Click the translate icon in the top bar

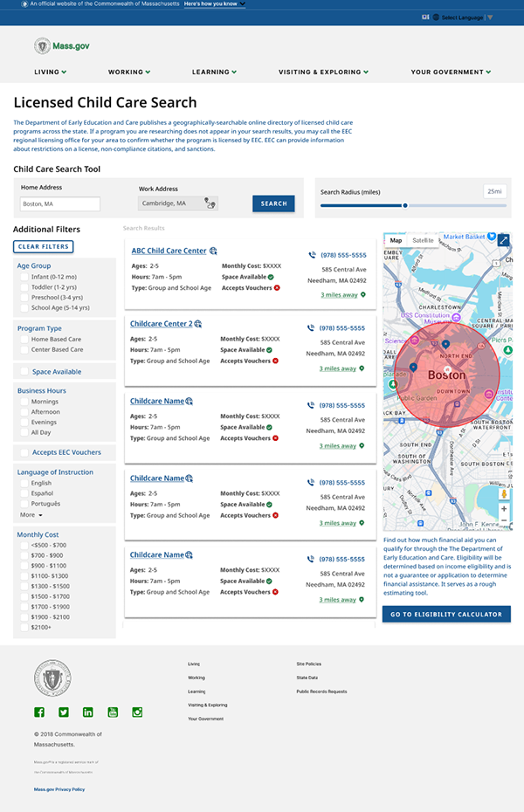(425, 17)
